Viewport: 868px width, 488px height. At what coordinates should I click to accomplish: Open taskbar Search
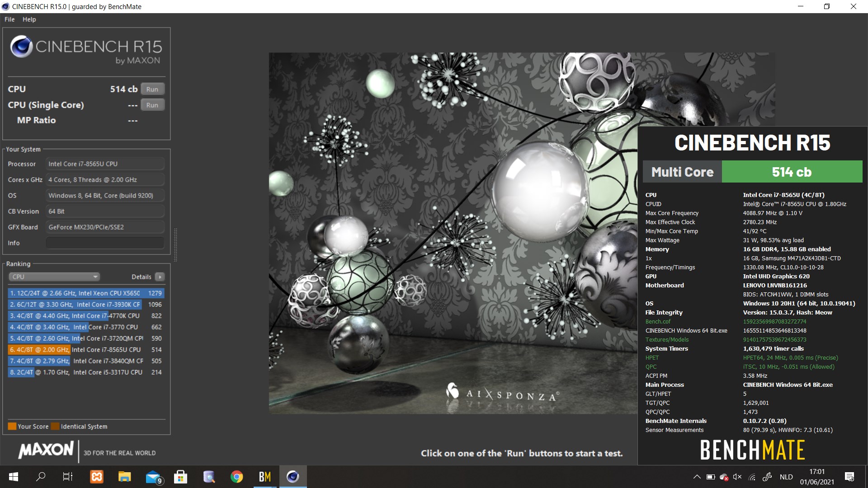pos(41,477)
